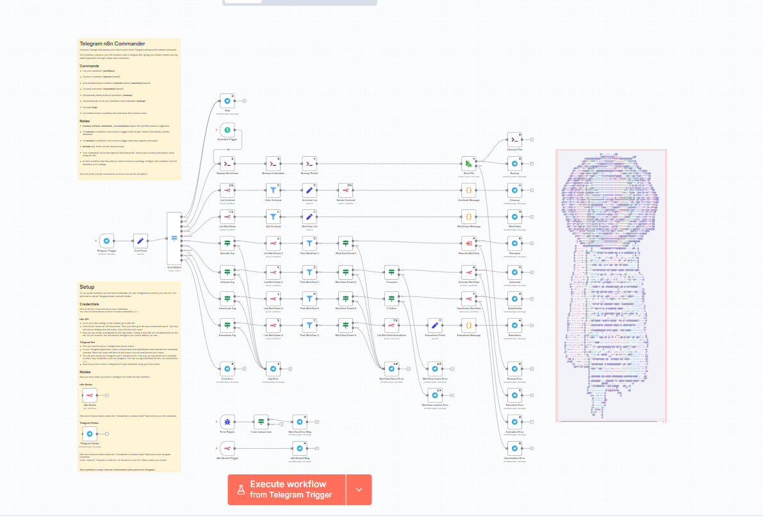Select the Telegram n8n Commander sticky note

tap(129, 109)
